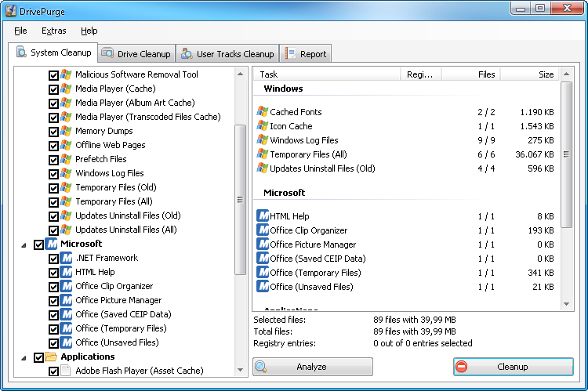This screenshot has width=588, height=391.
Task: Click the left tree's vertical scrollbar thumb
Action: pyautogui.click(x=241, y=200)
